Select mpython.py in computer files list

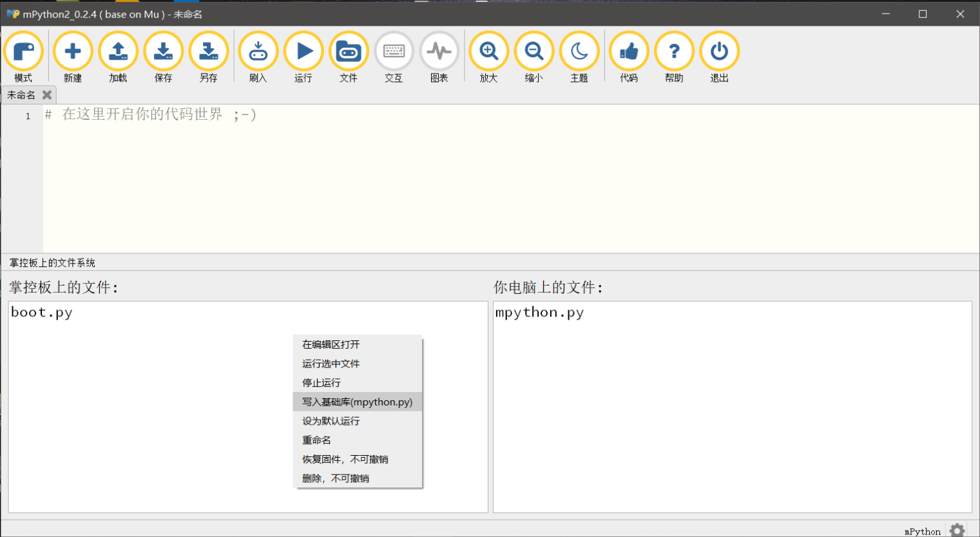click(x=539, y=313)
